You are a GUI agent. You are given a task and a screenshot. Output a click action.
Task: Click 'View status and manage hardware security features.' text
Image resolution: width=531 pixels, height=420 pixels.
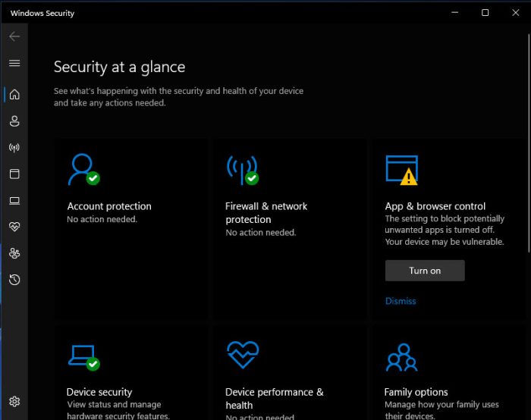(x=118, y=410)
